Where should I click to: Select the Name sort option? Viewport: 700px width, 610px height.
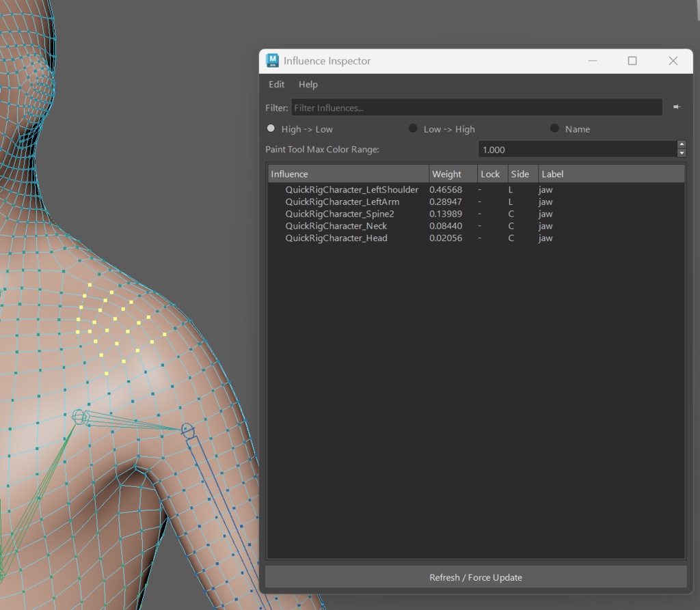pyautogui.click(x=554, y=128)
